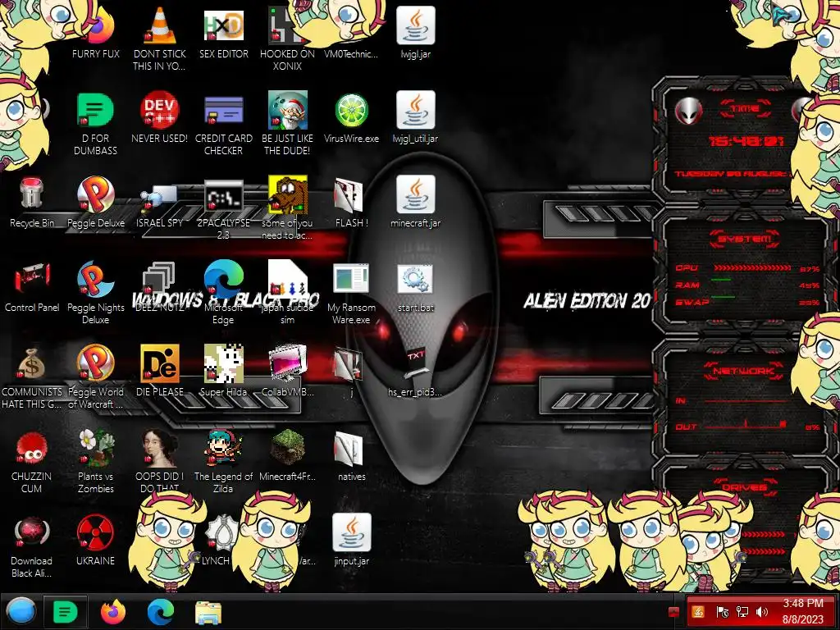The width and height of the screenshot is (840, 630).
Task: Open hs_err_pid3... text file
Action: (x=415, y=363)
